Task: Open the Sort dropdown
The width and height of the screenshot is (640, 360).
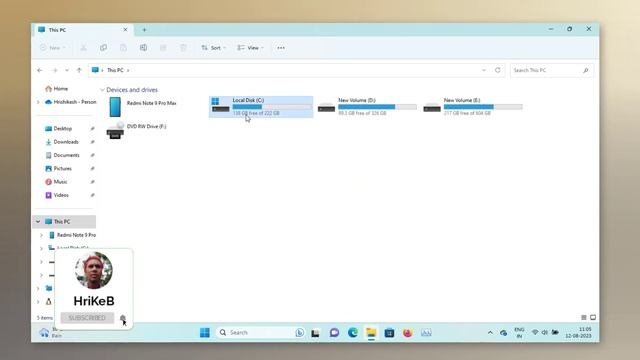Action: (213, 48)
